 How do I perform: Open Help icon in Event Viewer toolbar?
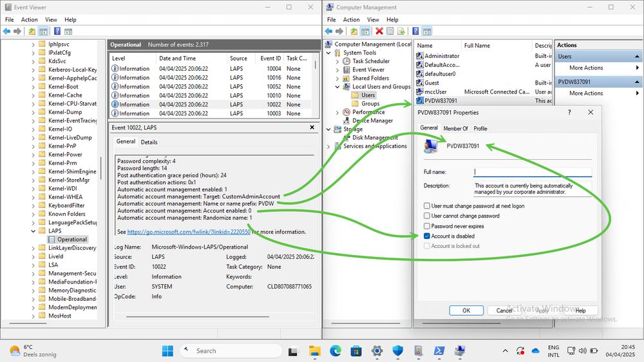tap(57, 31)
